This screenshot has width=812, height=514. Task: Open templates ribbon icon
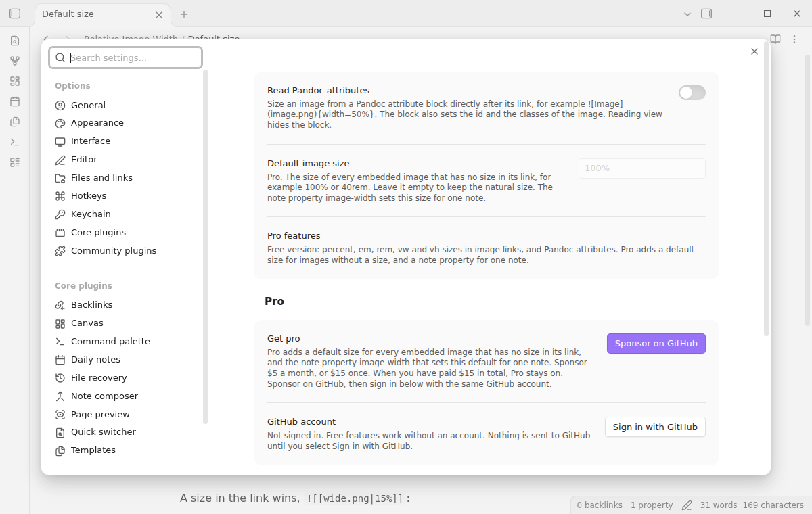coord(15,122)
